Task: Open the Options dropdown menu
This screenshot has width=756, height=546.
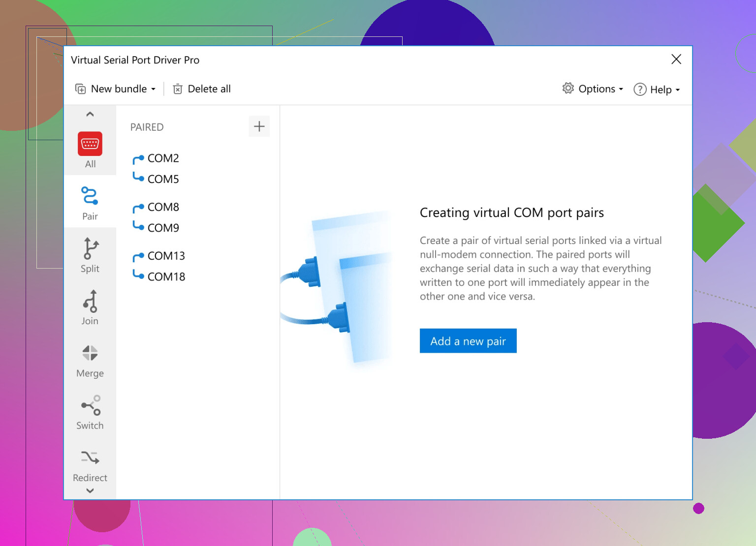Action: tap(593, 89)
